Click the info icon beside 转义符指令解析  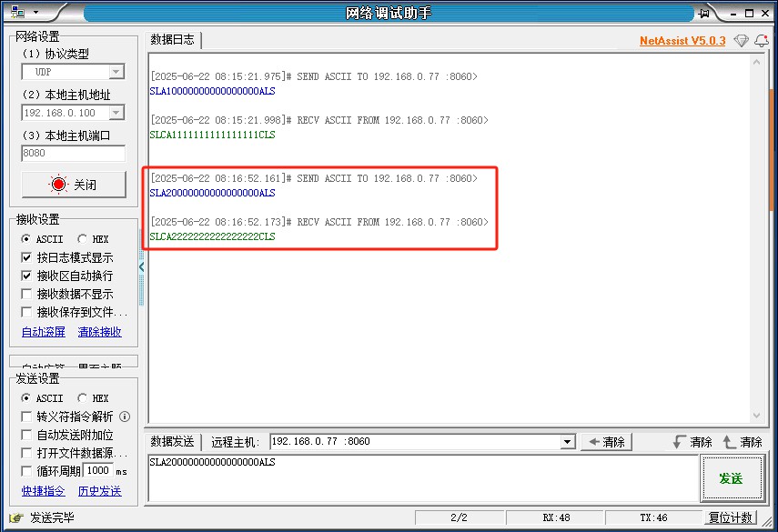125,417
